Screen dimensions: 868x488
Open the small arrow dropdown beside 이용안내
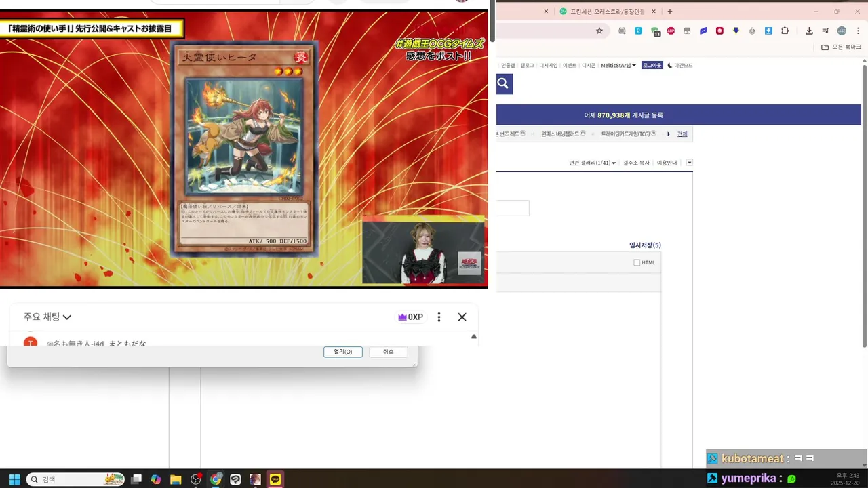pyautogui.click(x=690, y=163)
